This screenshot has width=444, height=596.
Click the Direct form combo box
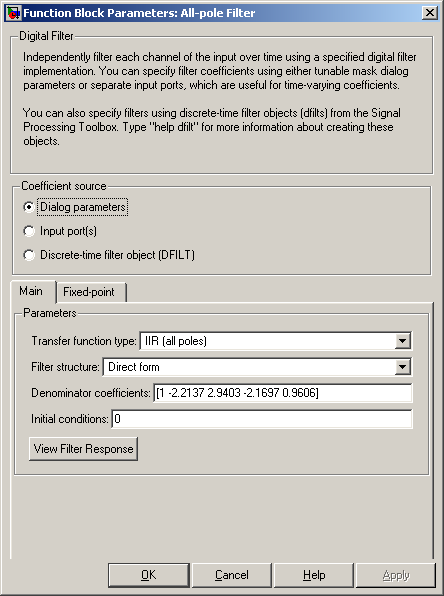point(257,367)
